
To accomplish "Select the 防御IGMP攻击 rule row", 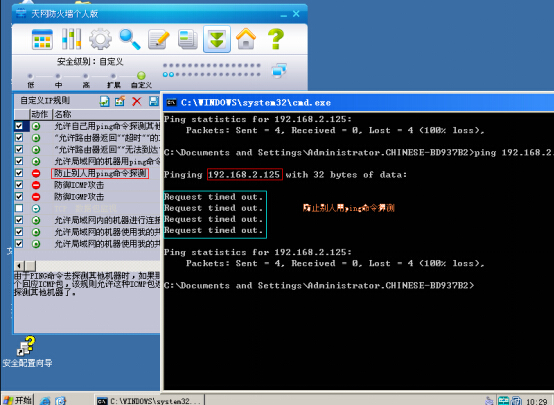I will (x=87, y=197).
